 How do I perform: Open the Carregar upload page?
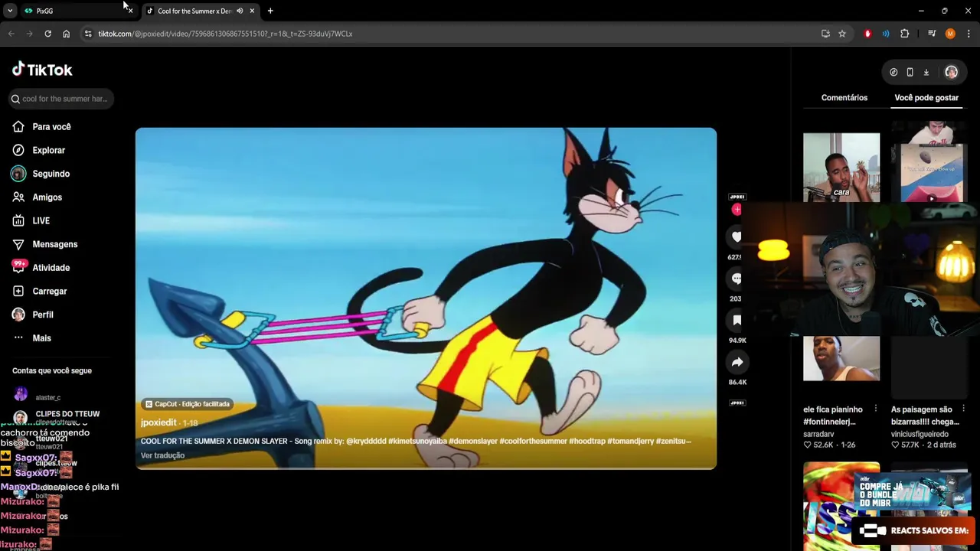click(x=40, y=292)
